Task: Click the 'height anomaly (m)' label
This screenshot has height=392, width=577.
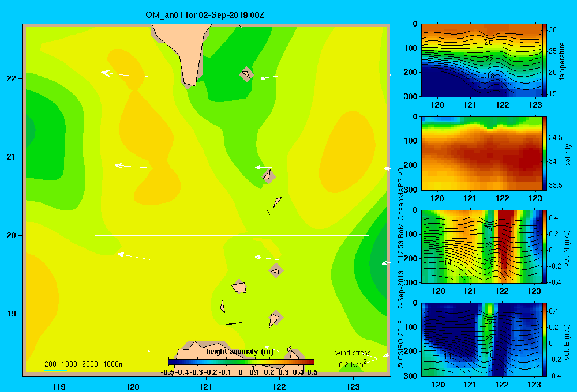Action: [239, 352]
